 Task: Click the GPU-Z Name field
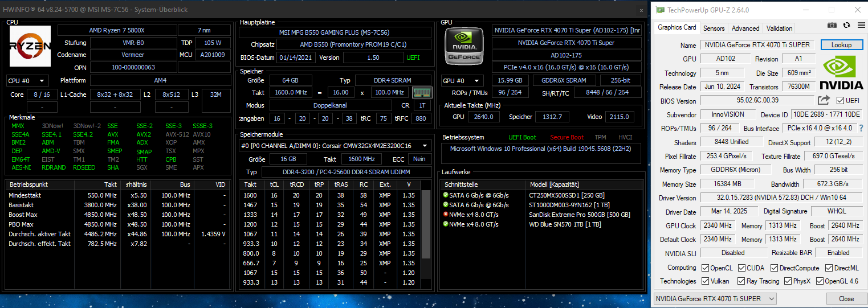758,45
